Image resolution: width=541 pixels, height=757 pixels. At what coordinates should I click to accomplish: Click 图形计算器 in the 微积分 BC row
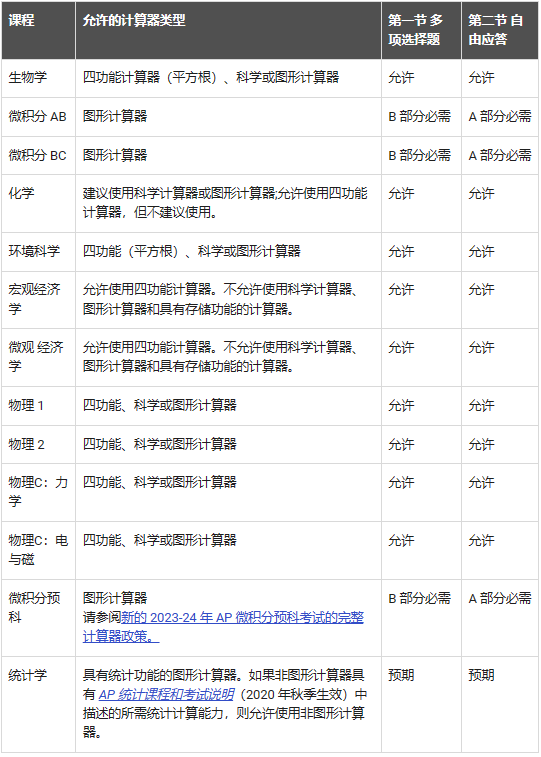(115, 155)
